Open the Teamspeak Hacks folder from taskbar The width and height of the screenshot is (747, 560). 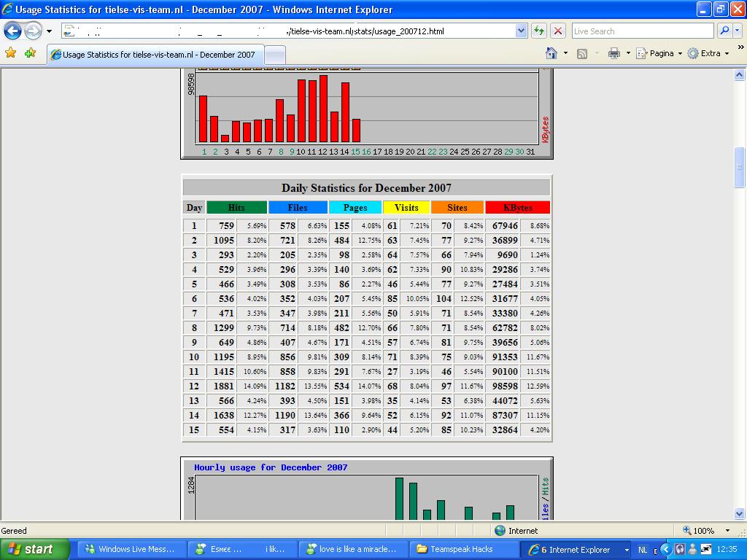tap(463, 550)
